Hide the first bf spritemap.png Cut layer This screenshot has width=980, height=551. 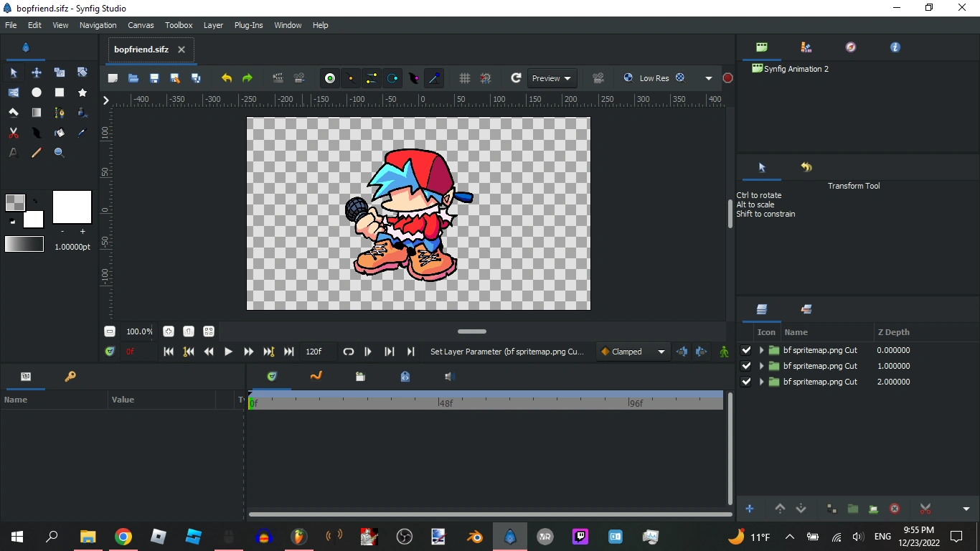[x=745, y=350]
